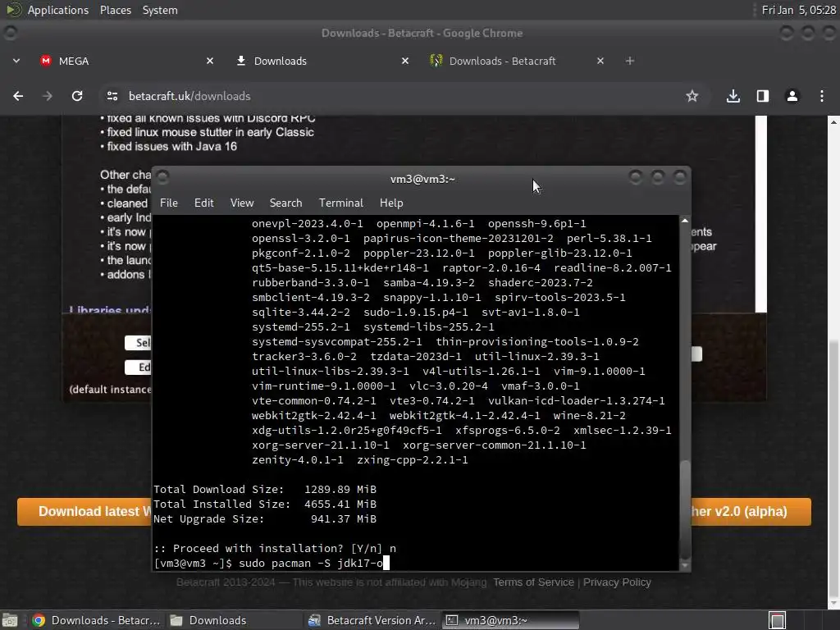
Task: Close the Downloads tab
Action: [x=405, y=61]
